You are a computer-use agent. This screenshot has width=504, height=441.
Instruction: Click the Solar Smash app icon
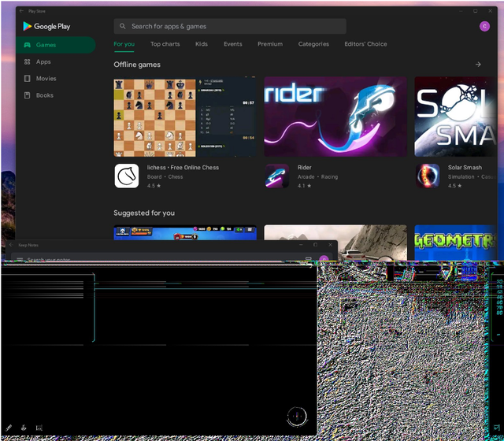point(428,176)
